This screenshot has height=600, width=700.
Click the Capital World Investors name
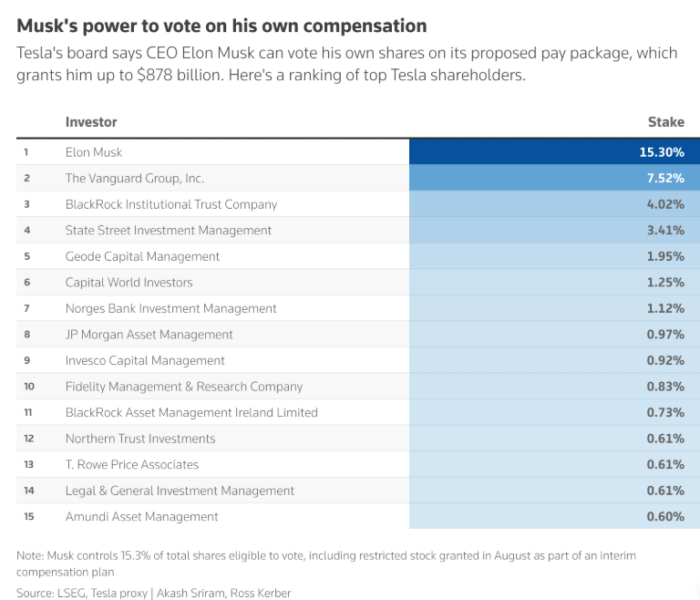(129, 283)
